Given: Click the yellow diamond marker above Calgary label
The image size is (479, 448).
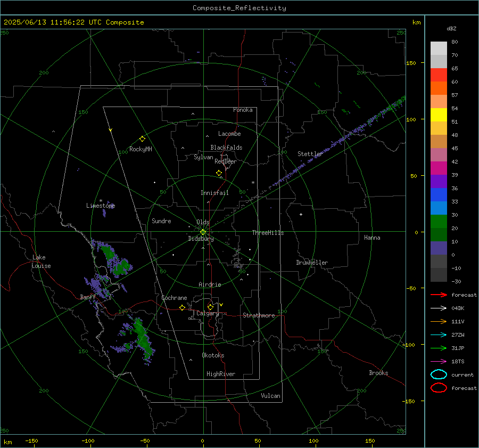Looking at the screenshot, I should pos(210,307).
